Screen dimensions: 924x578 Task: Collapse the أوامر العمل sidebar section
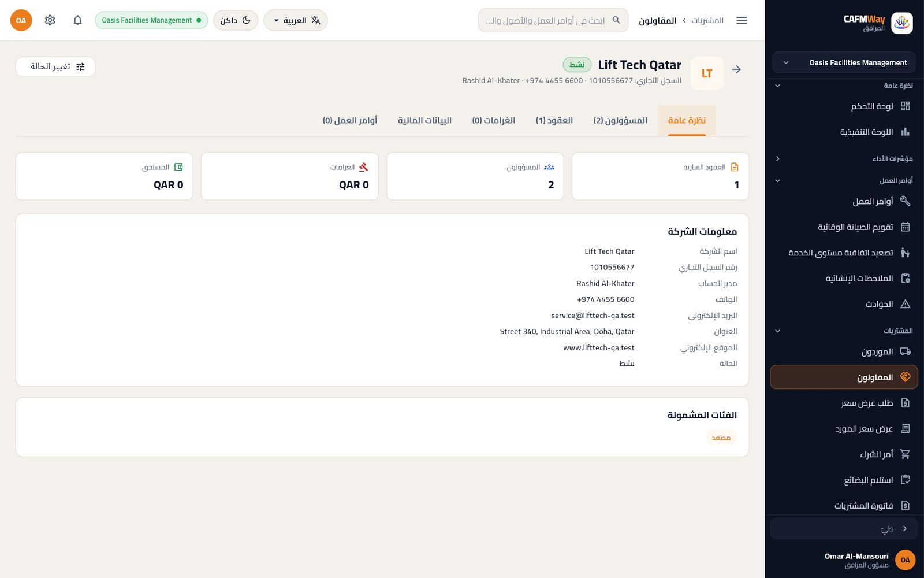(844, 180)
